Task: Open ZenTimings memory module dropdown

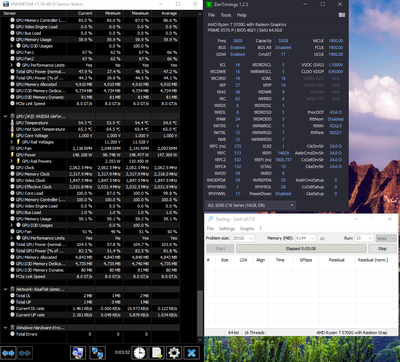Action: [250, 205]
